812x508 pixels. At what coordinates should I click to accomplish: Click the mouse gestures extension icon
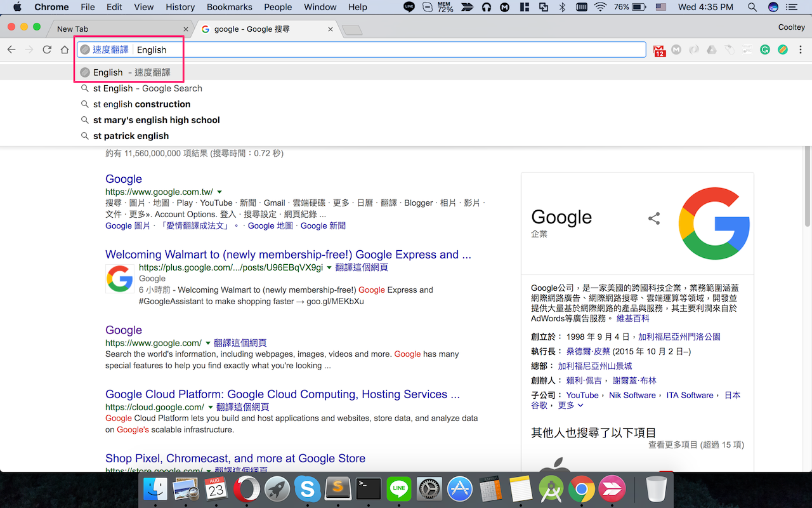[730, 50]
